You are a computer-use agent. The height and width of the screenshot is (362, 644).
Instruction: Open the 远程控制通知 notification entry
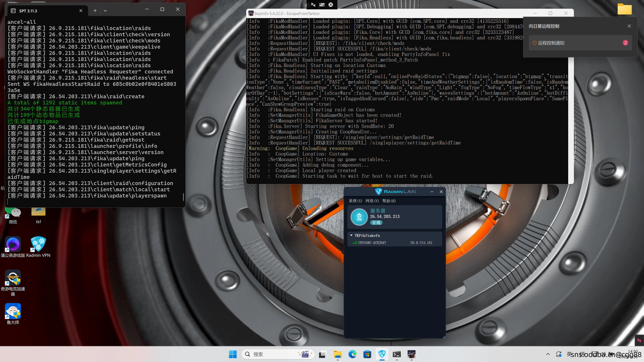pyautogui.click(x=580, y=43)
